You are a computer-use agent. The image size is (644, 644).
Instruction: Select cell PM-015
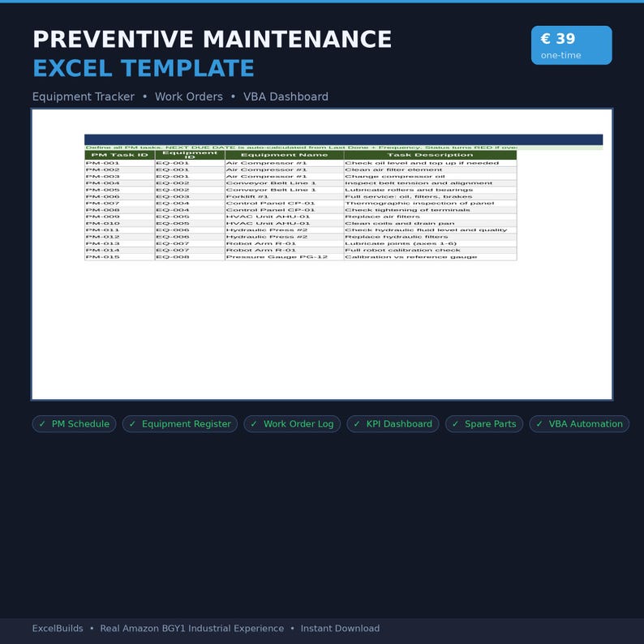click(119, 256)
